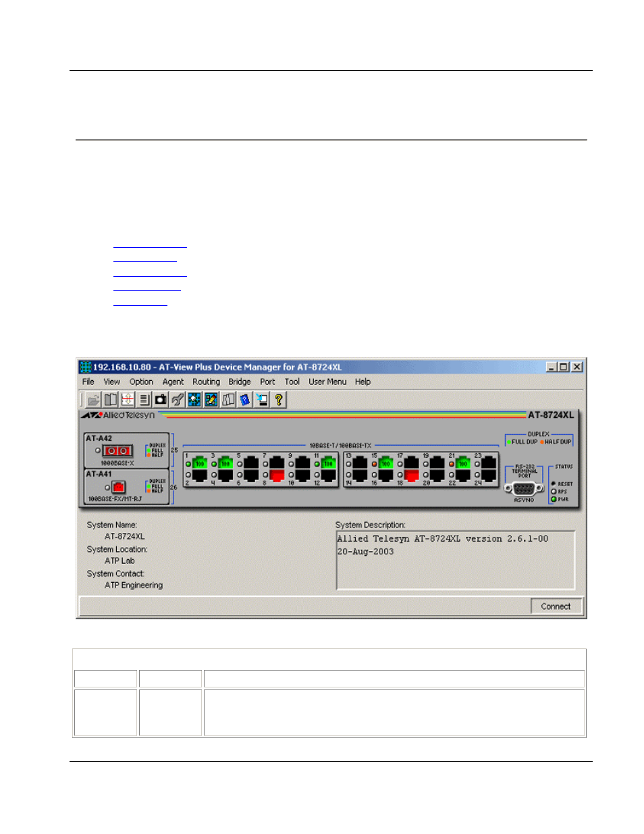
Task: Open the User Menu menu
Action: coord(327,382)
